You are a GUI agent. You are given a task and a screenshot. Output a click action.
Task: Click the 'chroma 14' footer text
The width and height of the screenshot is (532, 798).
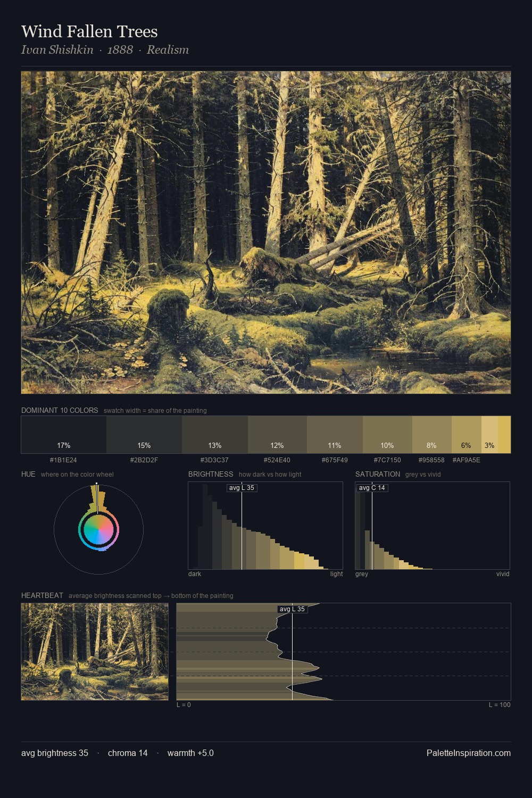tap(128, 753)
